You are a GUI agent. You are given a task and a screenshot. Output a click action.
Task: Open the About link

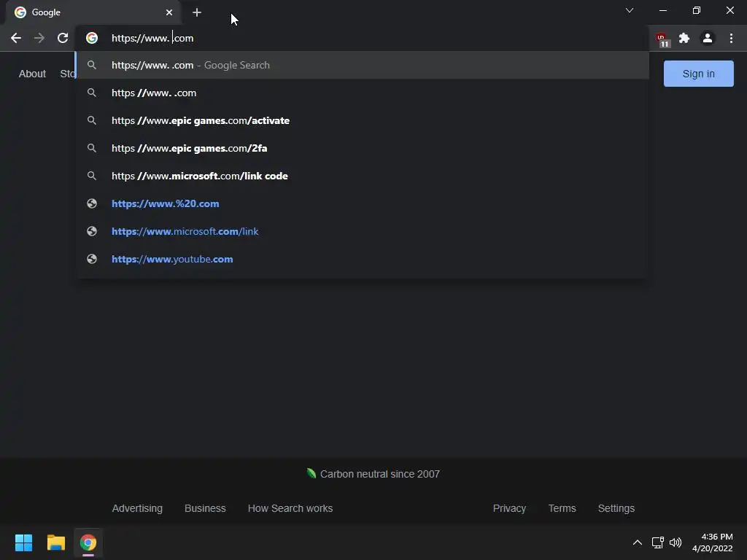click(x=32, y=74)
